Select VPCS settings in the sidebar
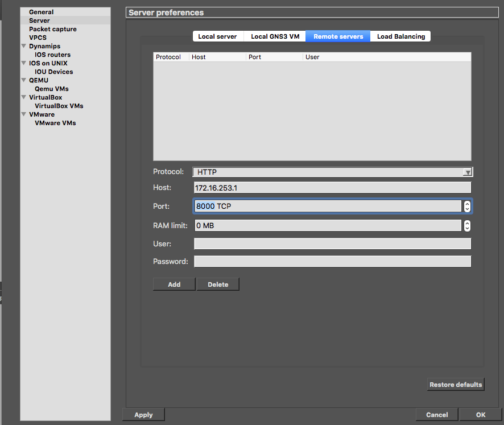504x425 pixels. (39, 38)
